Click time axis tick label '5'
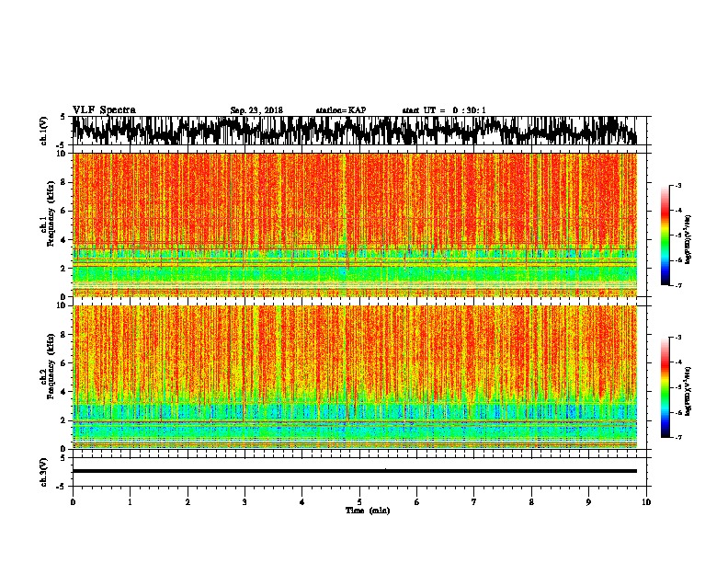The width and height of the screenshot is (728, 563). [x=359, y=502]
